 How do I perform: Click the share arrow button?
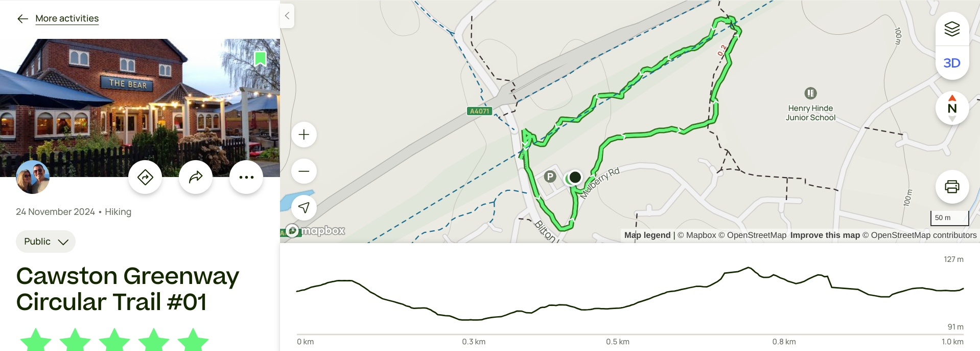click(196, 177)
